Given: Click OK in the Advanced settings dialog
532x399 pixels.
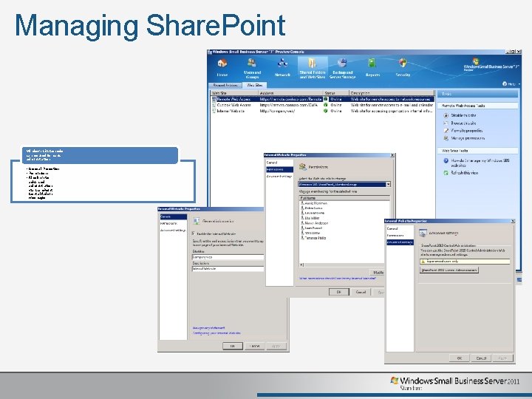Looking at the screenshot, I should click(x=459, y=358).
